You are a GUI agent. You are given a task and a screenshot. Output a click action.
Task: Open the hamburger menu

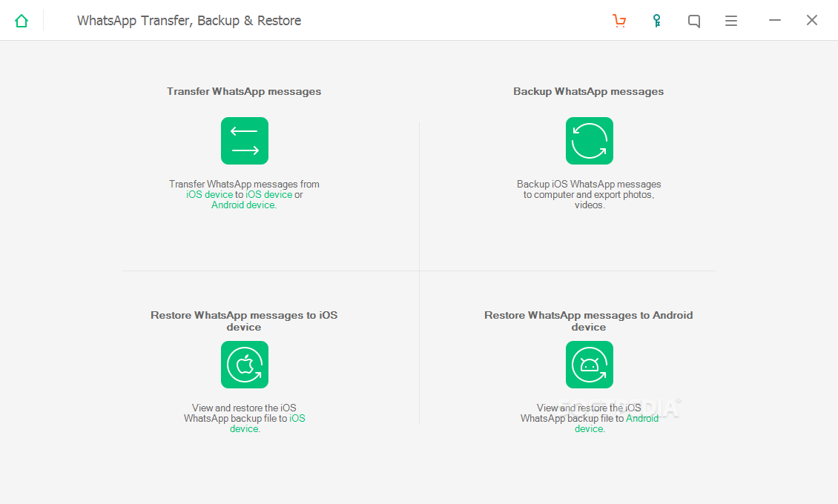point(731,21)
